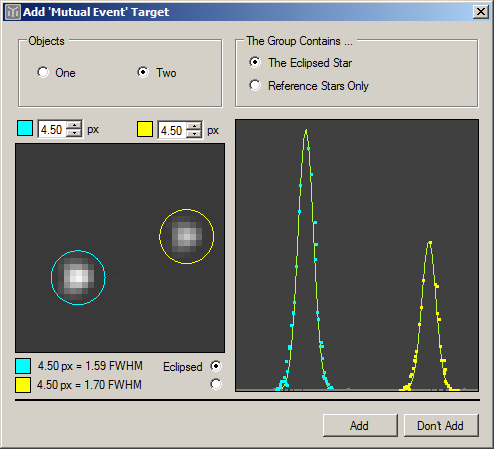The height and width of the screenshot is (449, 494).
Task: Increase yellow aperture size with up arrow
Action: pyautogui.click(x=194, y=126)
